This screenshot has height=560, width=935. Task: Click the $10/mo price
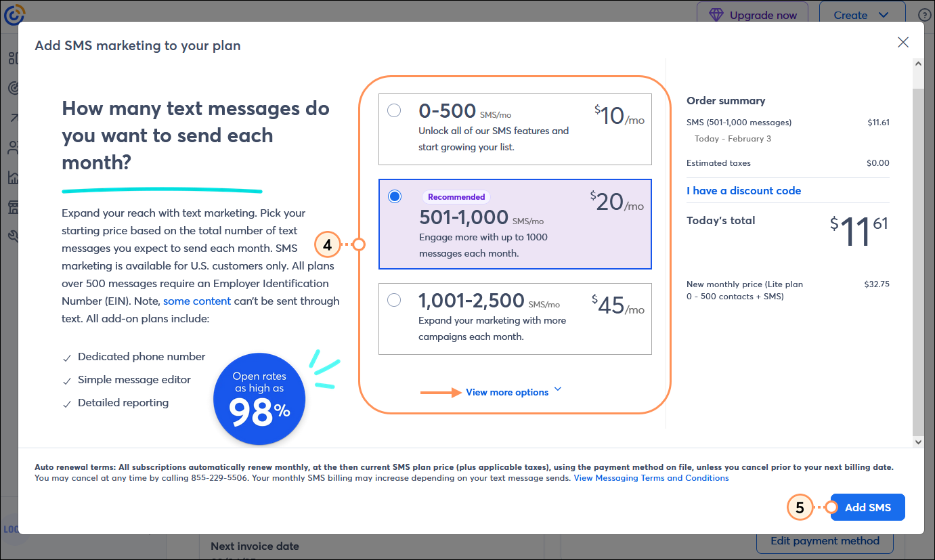619,116
